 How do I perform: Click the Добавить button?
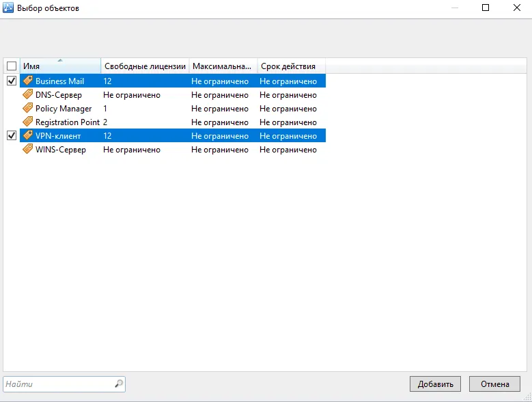click(x=435, y=384)
